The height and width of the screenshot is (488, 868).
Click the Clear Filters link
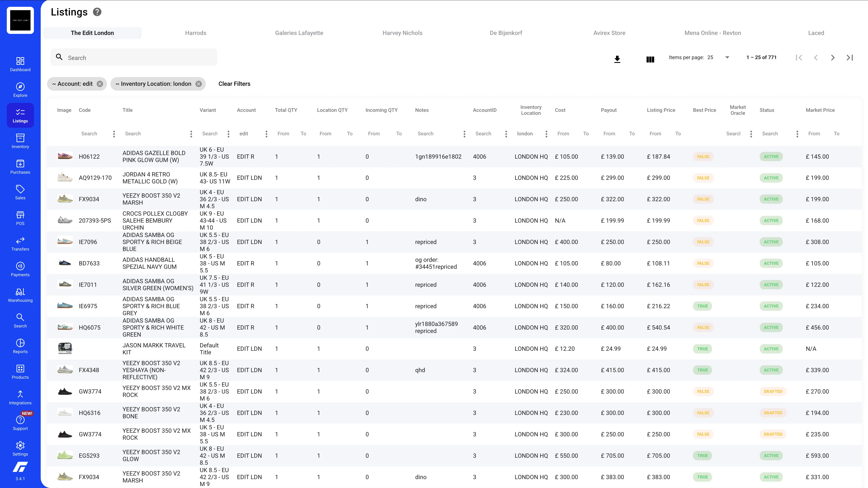click(234, 84)
